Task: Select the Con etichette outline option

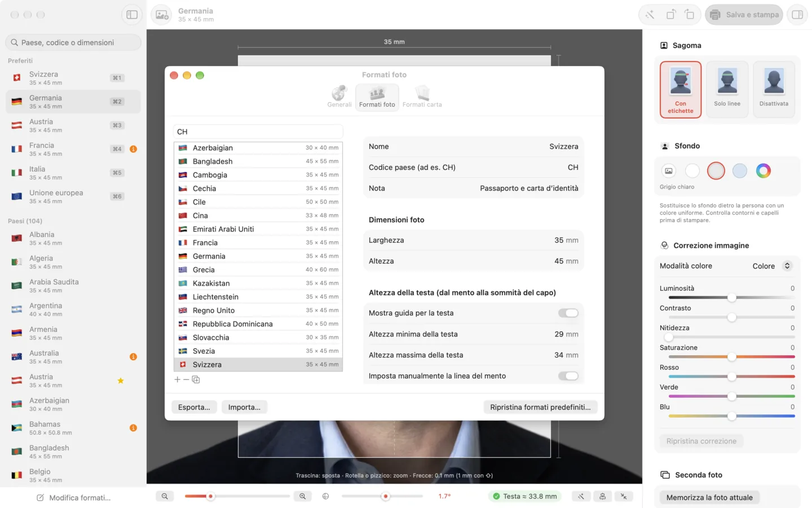Action: click(681, 90)
